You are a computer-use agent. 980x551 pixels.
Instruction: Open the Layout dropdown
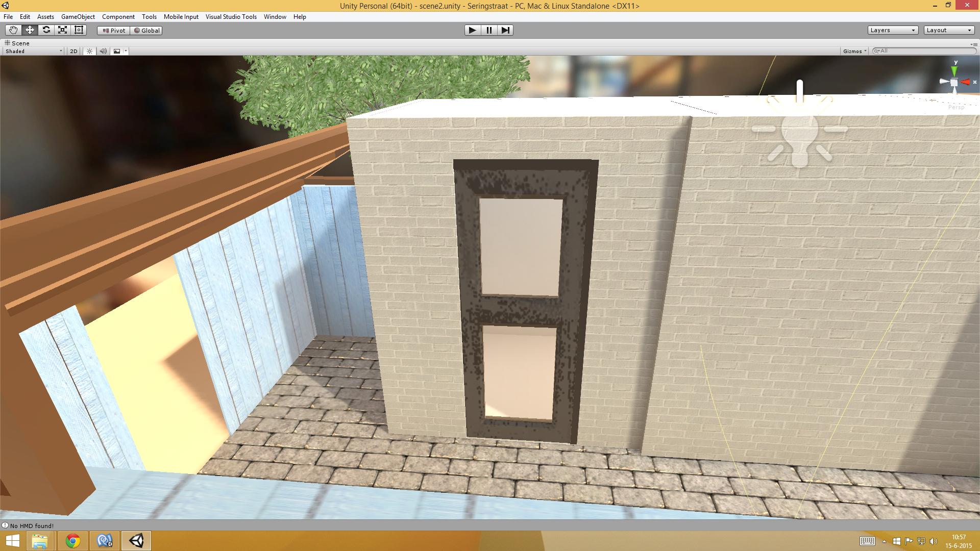pyautogui.click(x=949, y=30)
